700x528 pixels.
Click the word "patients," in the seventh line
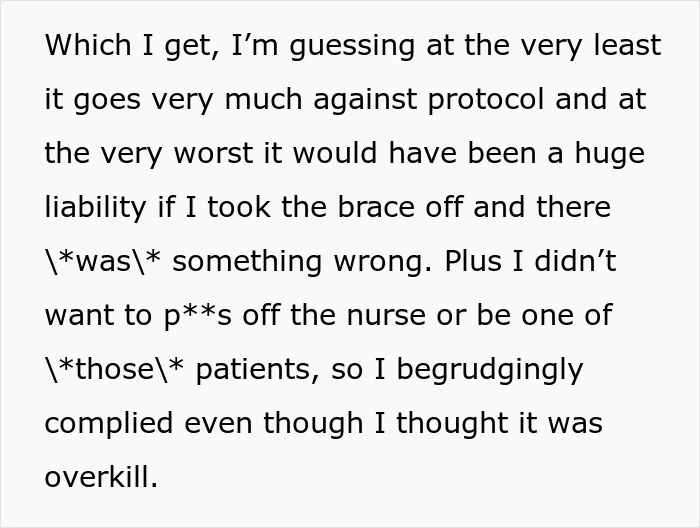(x=258, y=372)
